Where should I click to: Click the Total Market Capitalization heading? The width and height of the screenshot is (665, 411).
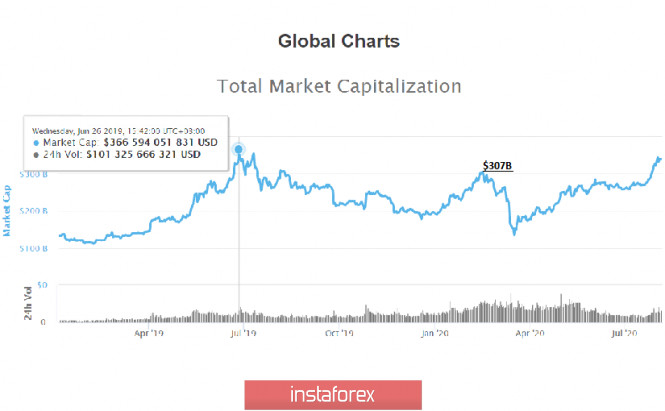tap(338, 86)
